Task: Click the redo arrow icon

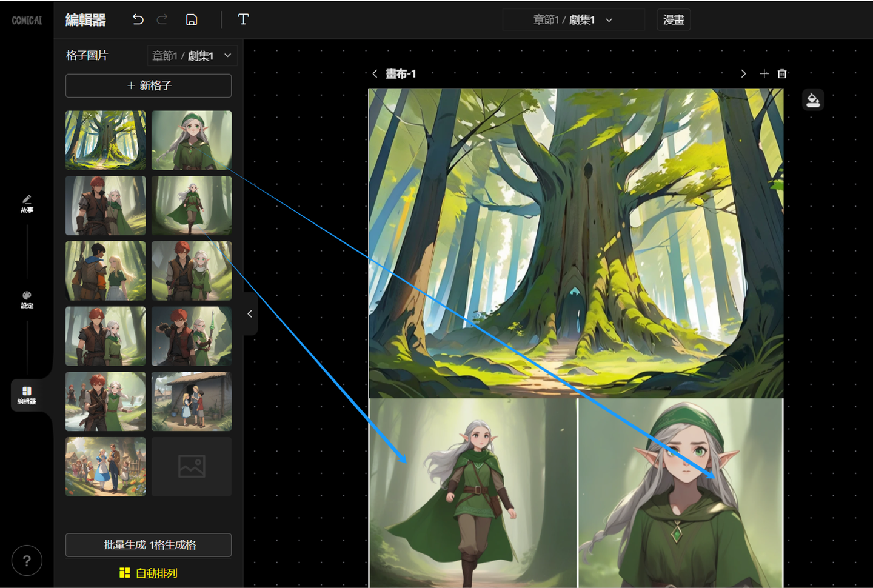Action: [162, 19]
